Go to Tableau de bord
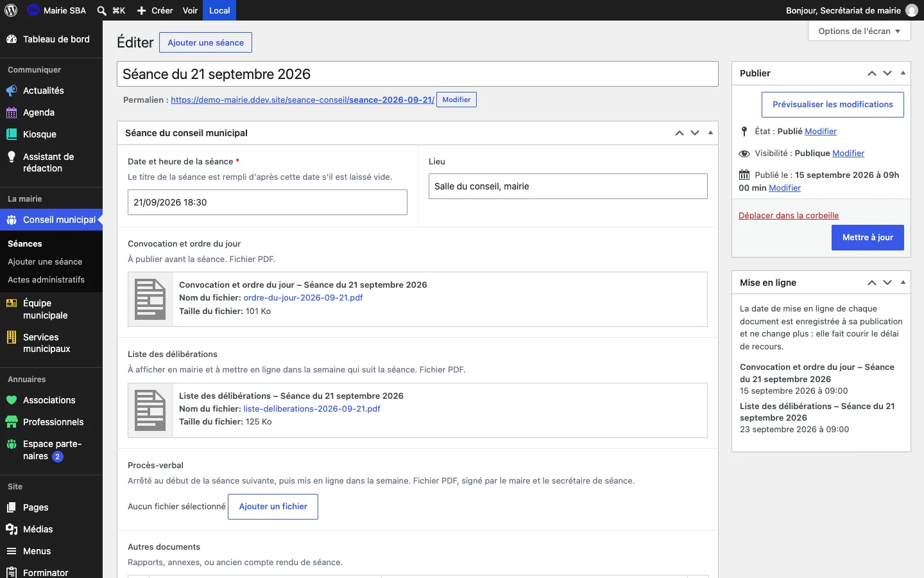924x578 pixels. point(51,39)
